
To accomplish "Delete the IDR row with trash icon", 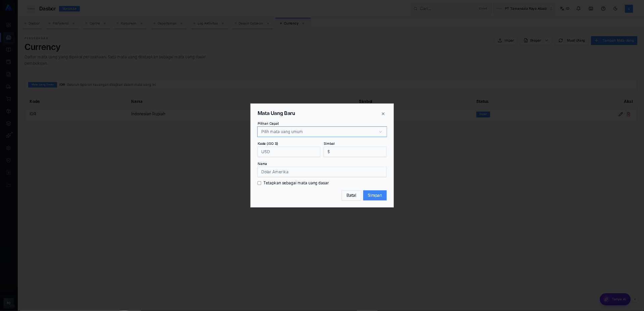I will [x=629, y=114].
